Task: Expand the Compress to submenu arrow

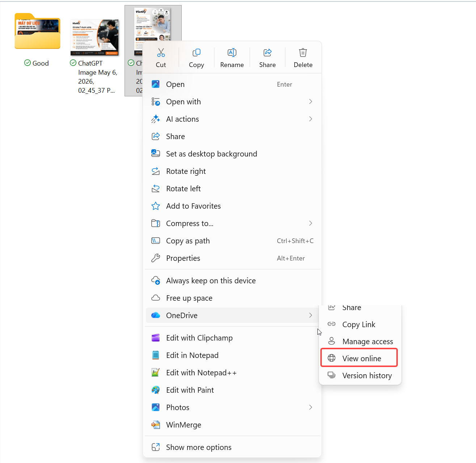Action: pos(311,223)
